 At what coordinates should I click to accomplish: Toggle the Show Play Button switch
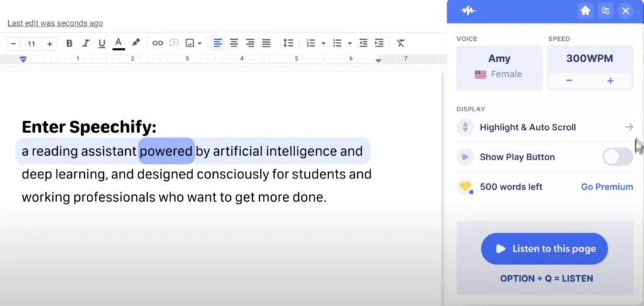click(x=618, y=157)
